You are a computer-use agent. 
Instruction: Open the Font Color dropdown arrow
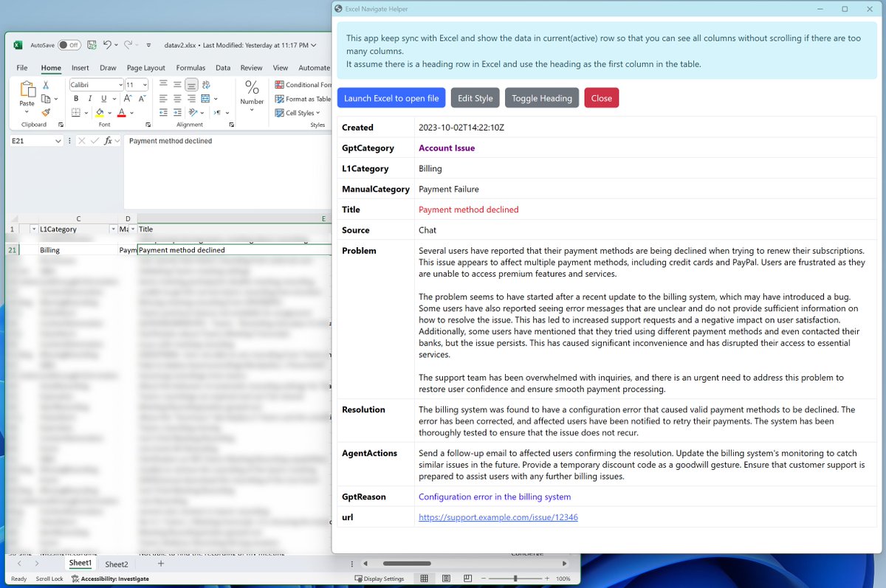click(x=131, y=113)
